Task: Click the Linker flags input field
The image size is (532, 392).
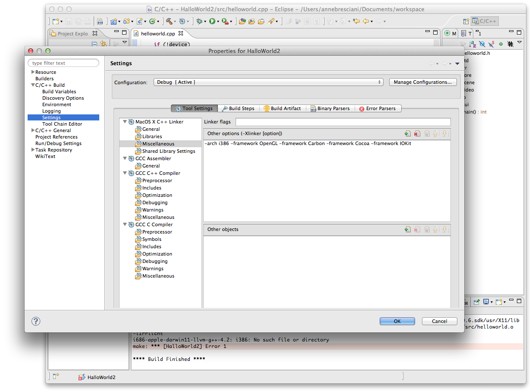Action: point(343,122)
